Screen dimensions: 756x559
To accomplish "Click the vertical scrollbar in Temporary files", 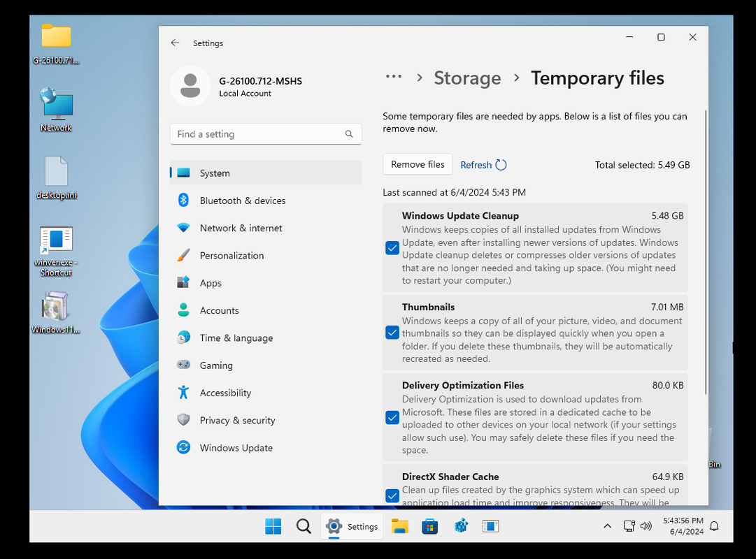I will [x=706, y=252].
